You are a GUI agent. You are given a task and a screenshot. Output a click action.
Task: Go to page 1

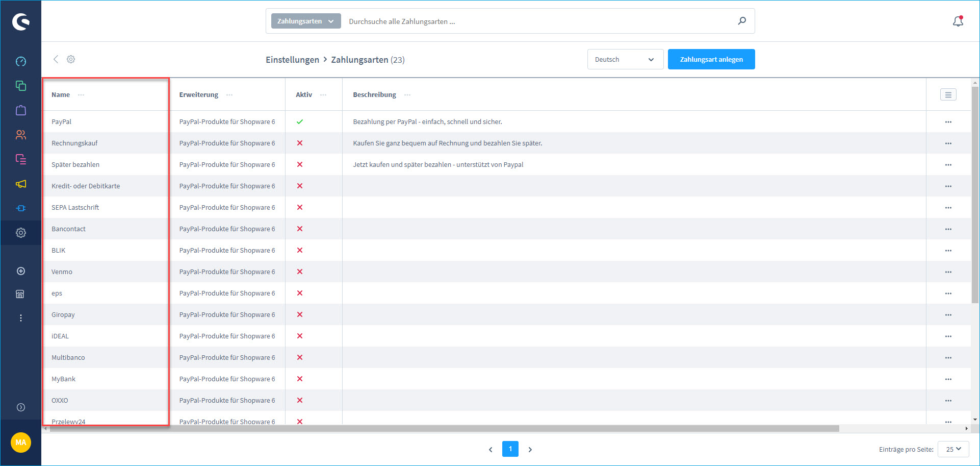[x=510, y=449]
